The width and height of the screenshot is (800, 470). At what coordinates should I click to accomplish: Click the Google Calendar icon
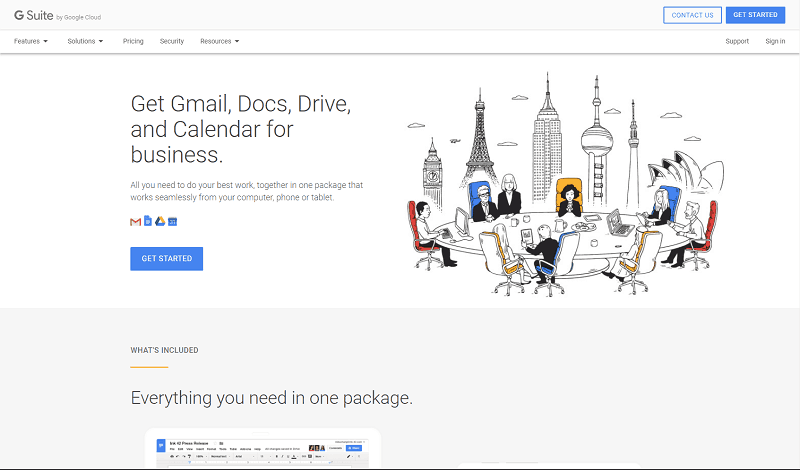(x=172, y=221)
